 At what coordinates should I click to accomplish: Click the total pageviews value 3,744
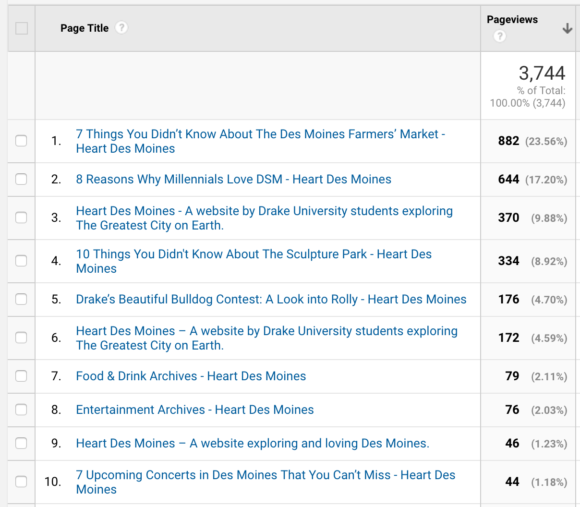[542, 73]
